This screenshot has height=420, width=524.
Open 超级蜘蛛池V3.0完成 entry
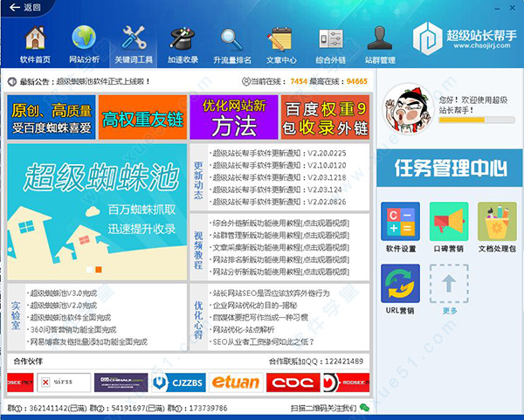pos(64,293)
